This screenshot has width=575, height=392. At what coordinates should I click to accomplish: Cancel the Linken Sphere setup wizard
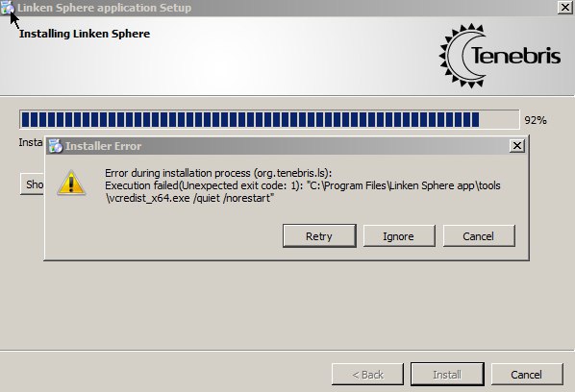pyautogui.click(x=527, y=375)
